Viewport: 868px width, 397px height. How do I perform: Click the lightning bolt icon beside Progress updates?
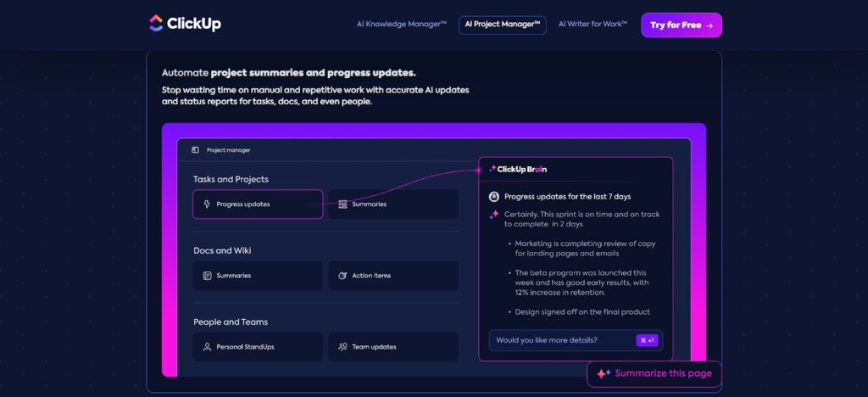click(x=206, y=204)
